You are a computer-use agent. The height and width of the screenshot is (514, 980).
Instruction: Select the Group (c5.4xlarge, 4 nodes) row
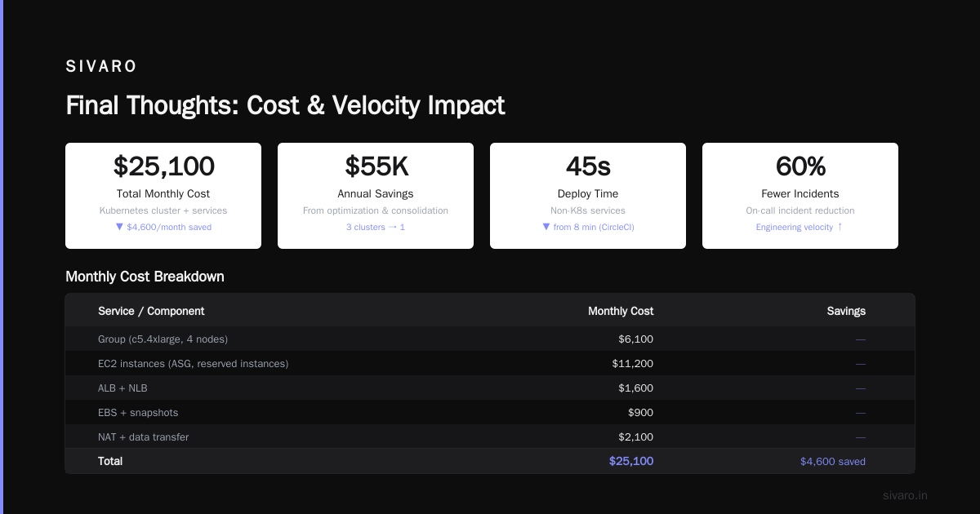tap(490, 339)
